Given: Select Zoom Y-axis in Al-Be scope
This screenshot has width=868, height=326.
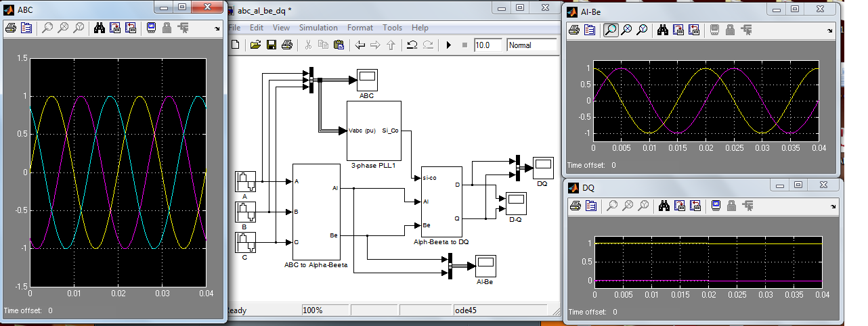Looking at the screenshot, I should [x=642, y=30].
